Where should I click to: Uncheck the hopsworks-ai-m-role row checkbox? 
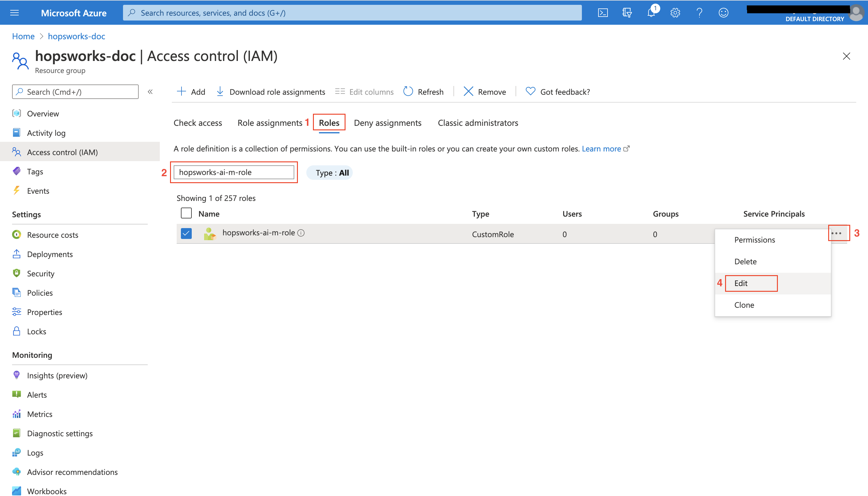pyautogui.click(x=186, y=234)
